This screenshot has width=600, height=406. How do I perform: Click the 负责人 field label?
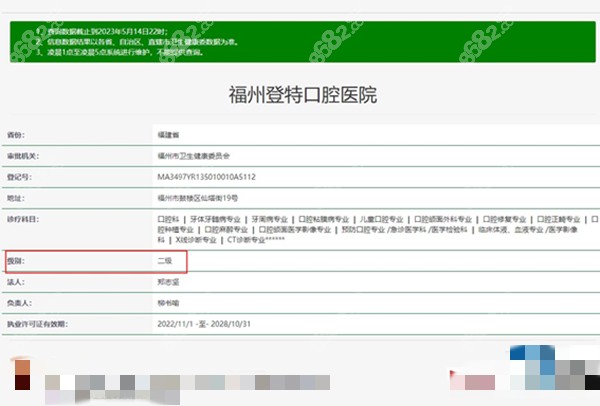[x=19, y=303]
